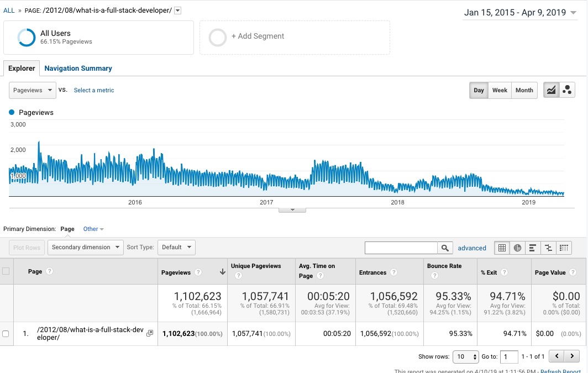Open the Navigation Summary tab
The image size is (588, 373).
(78, 69)
